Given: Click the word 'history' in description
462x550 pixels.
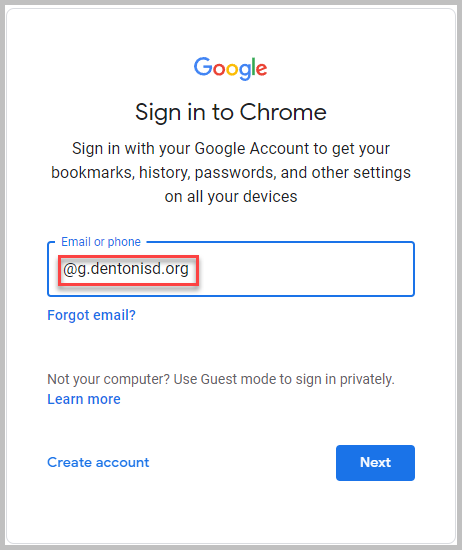Looking at the screenshot, I should point(165,173).
